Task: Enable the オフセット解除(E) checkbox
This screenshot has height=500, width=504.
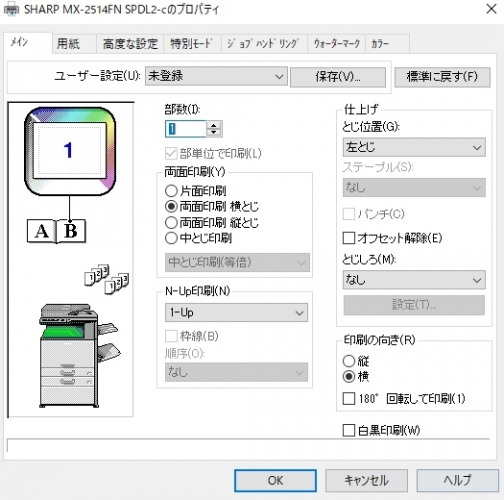Action: [349, 238]
